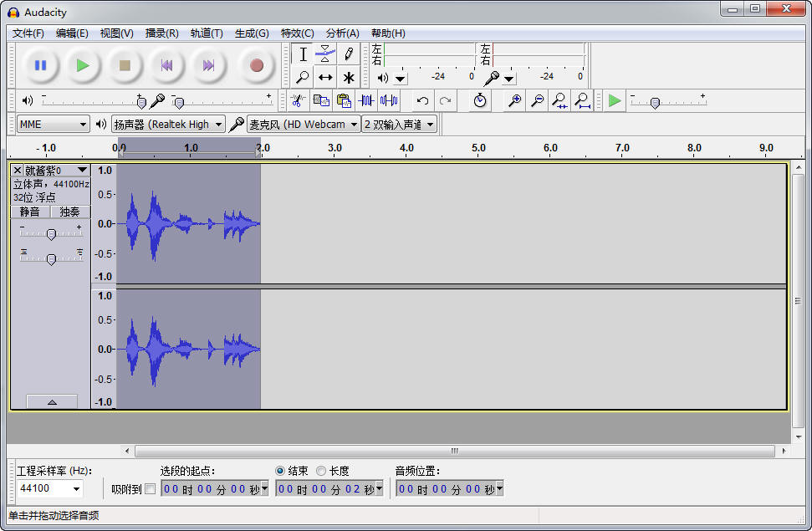The image size is (812, 531).
Task: Choose the Time Shift tool
Action: pos(325,78)
